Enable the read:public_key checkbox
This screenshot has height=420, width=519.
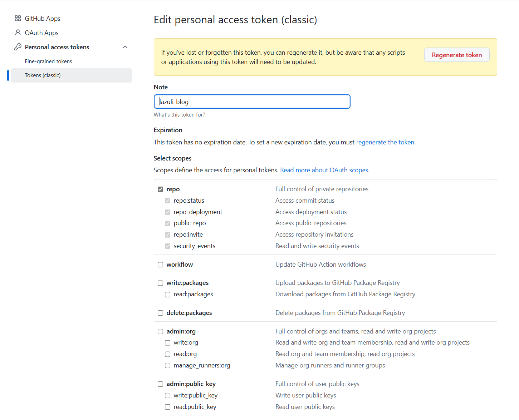168,407
